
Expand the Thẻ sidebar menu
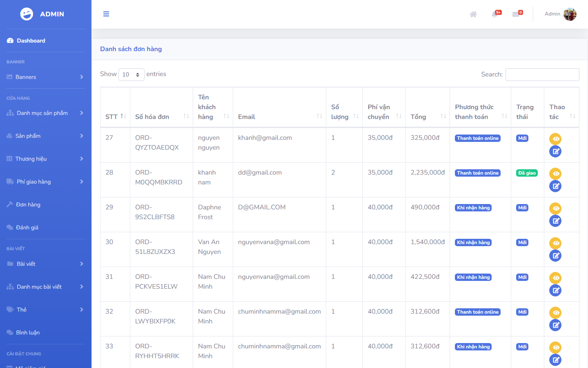click(46, 310)
